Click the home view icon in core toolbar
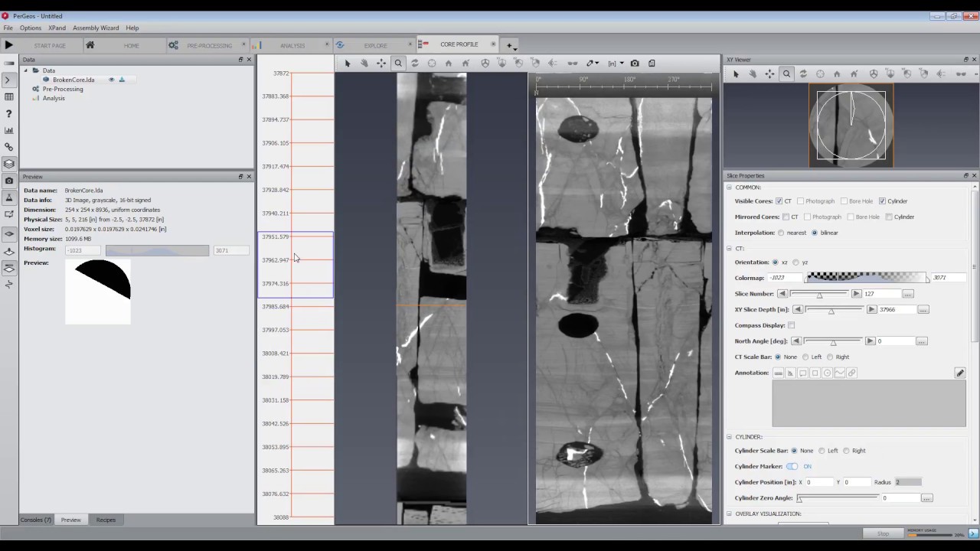This screenshot has height=551, width=980. coord(449,64)
